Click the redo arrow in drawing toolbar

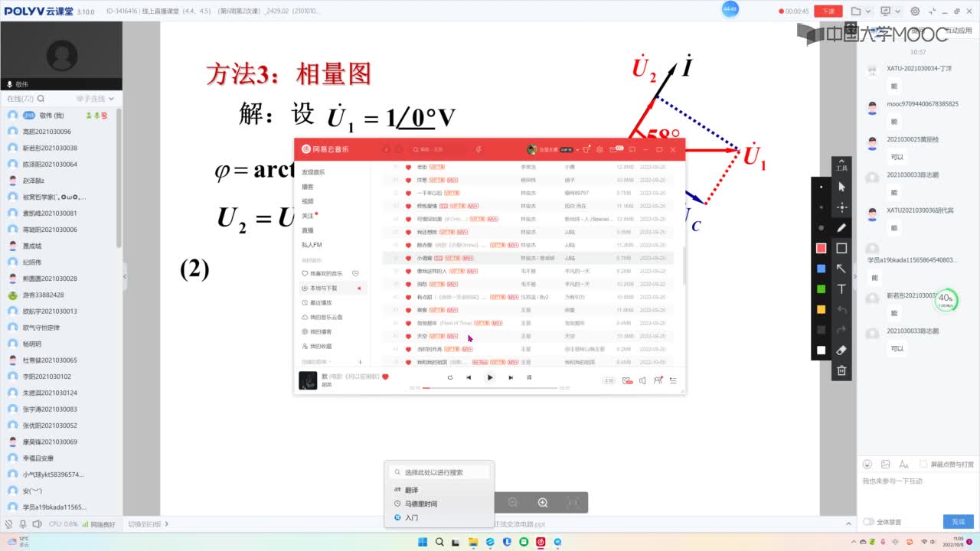tap(841, 330)
